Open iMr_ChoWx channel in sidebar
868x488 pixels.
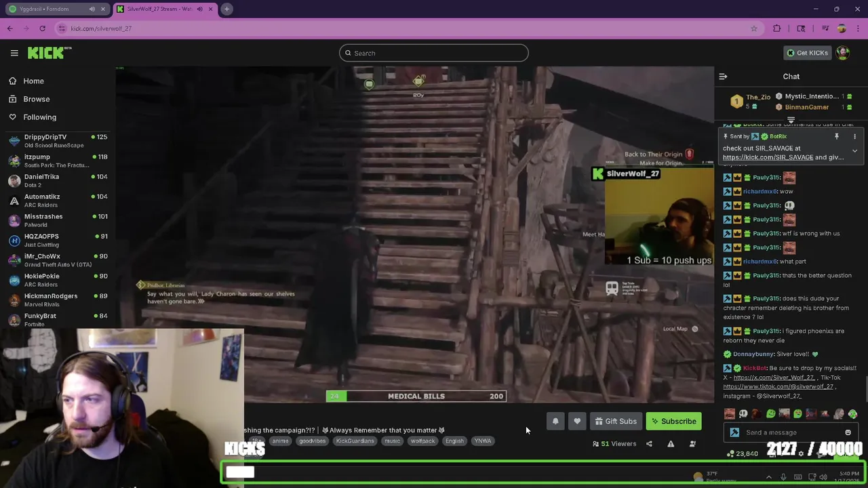tap(58, 260)
